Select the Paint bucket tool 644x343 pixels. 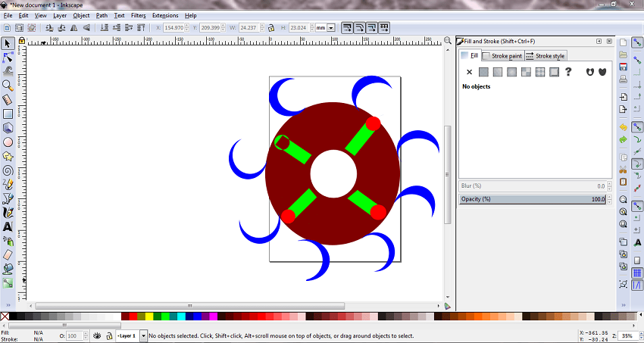pos(8,269)
